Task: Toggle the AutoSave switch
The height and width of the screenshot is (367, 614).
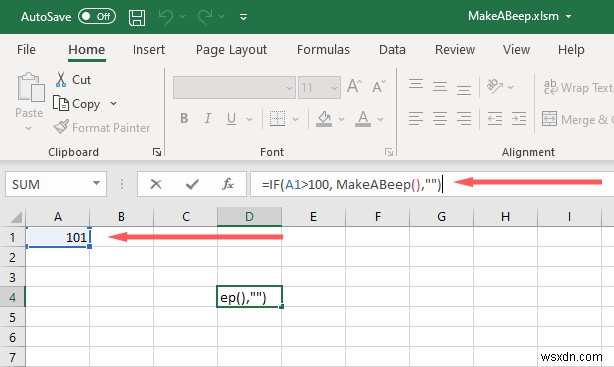Action: point(97,16)
